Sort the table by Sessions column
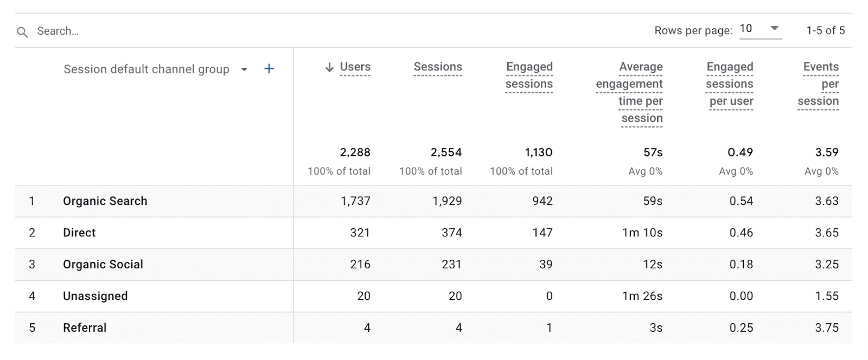 (x=438, y=67)
